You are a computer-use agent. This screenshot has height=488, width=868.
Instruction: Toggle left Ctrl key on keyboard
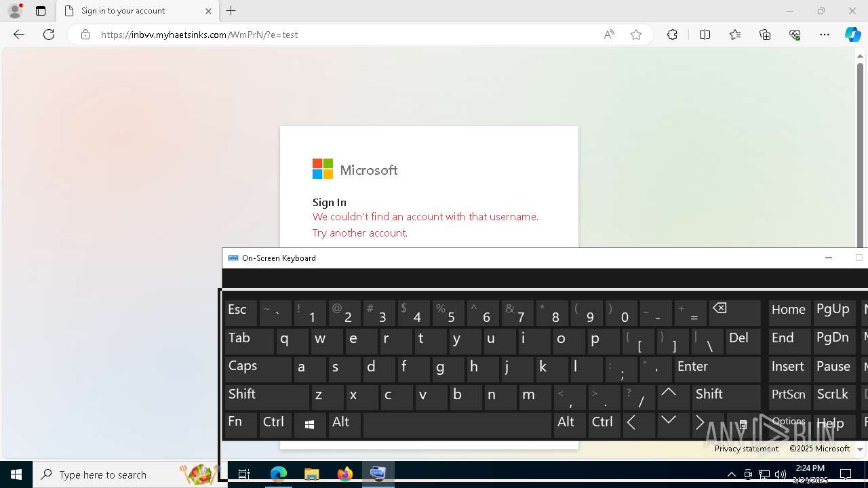(275, 425)
